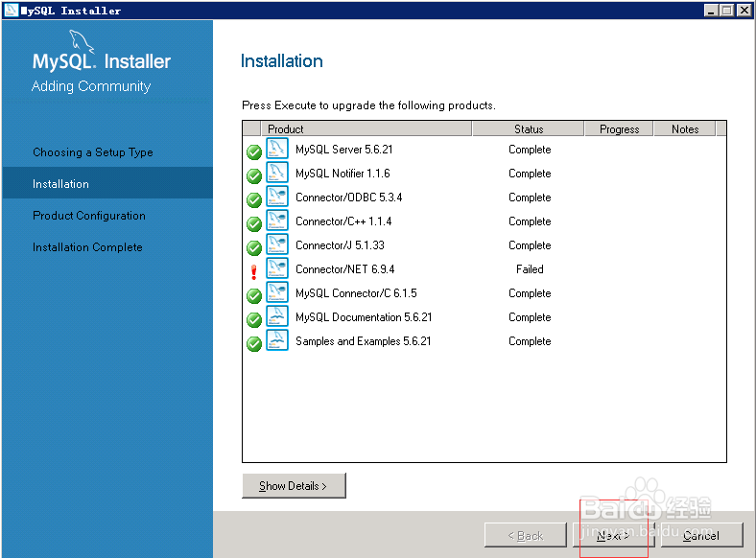This screenshot has width=756, height=558.
Task: Click the MySQL dolphin logo in sidebar
Action: pyautogui.click(x=82, y=41)
